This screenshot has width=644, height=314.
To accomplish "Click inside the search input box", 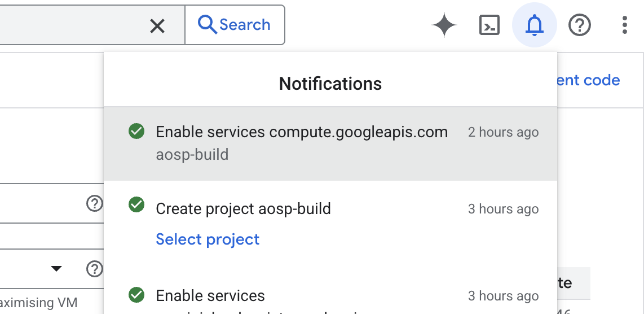I will pyautogui.click(x=68, y=25).
